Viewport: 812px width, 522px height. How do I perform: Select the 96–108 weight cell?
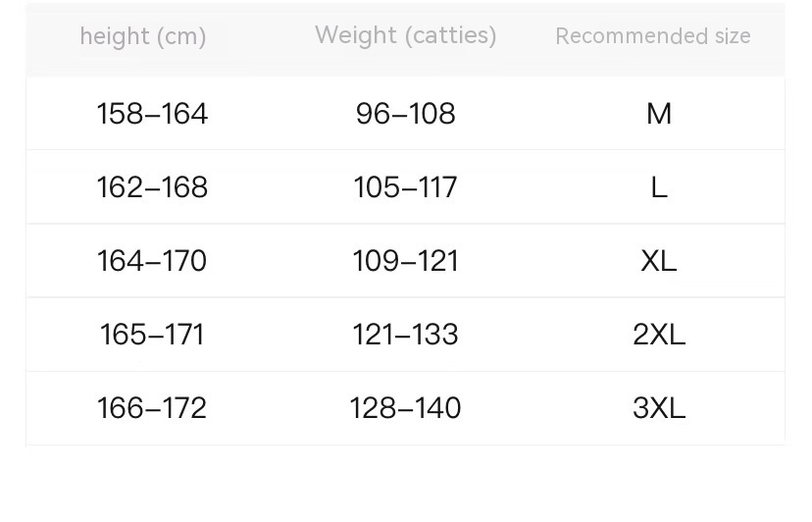click(x=405, y=114)
